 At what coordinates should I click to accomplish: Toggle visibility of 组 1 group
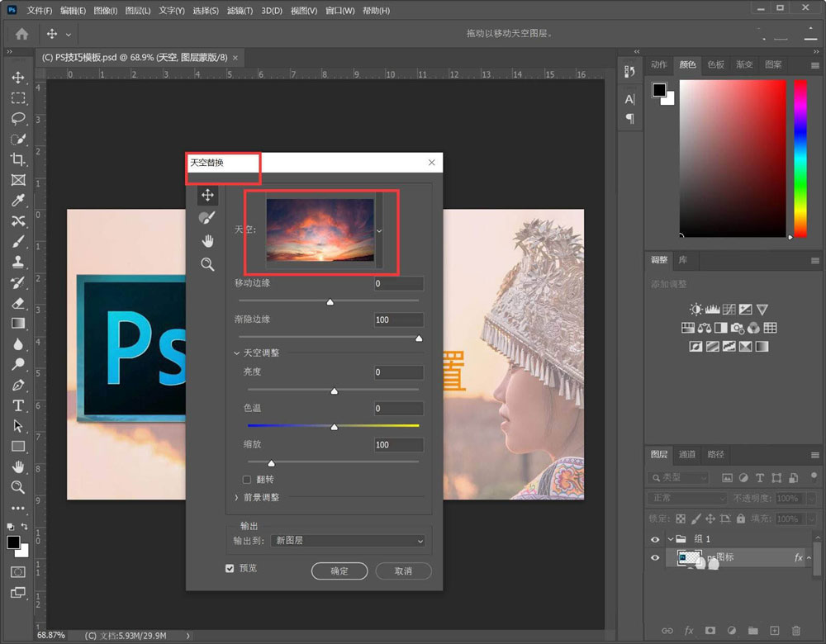(x=655, y=539)
